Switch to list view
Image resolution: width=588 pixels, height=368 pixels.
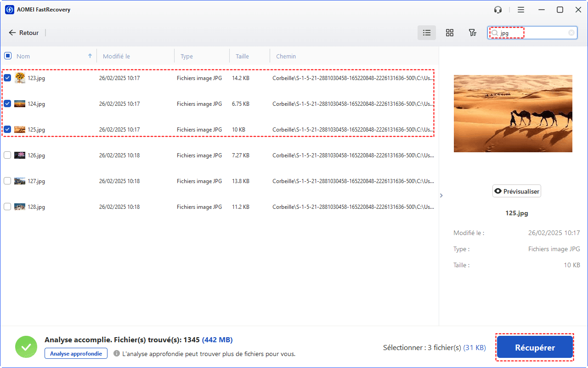point(427,33)
